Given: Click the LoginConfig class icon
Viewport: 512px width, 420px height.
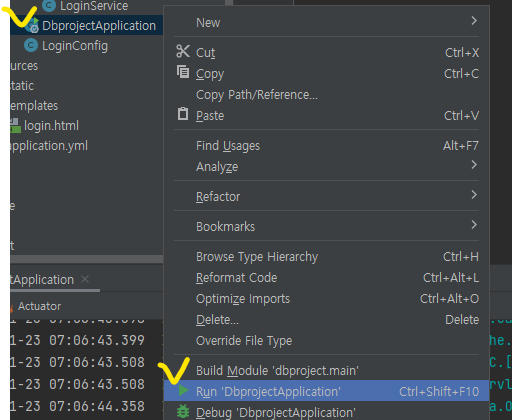Looking at the screenshot, I should click(x=31, y=45).
